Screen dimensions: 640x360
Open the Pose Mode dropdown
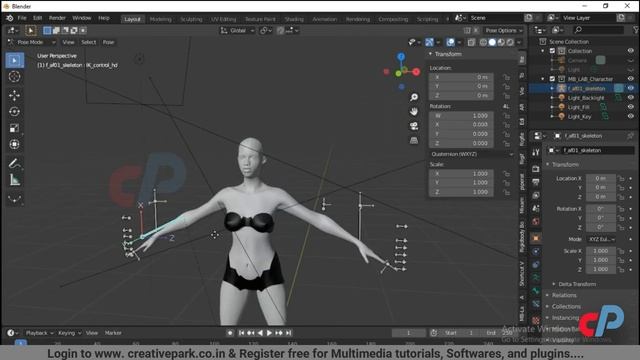pos(32,42)
